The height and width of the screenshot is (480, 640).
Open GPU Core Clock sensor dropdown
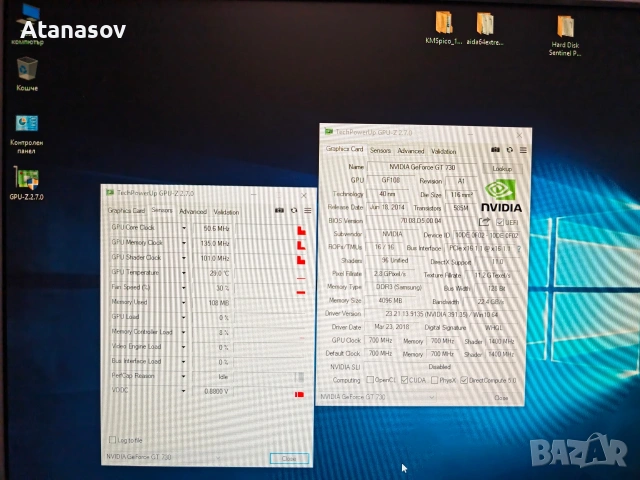[x=184, y=228]
